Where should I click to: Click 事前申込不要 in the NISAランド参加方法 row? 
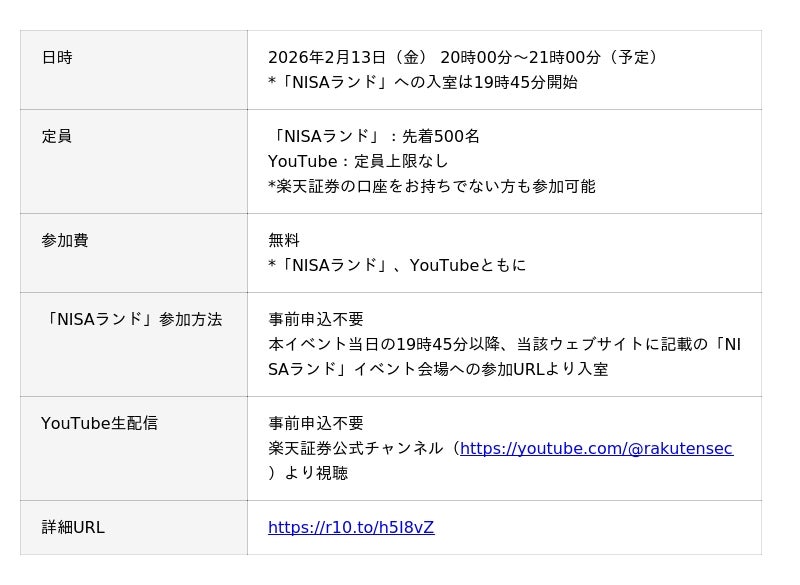tap(316, 320)
